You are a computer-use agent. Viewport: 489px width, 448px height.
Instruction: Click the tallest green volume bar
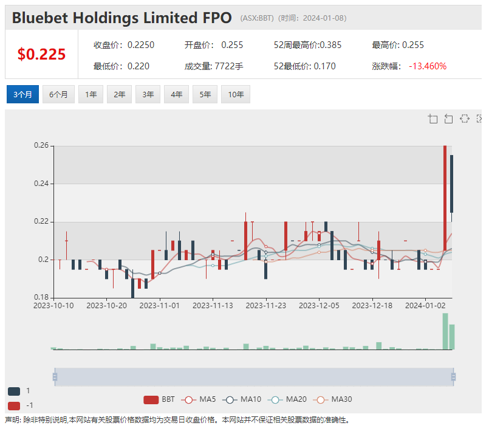click(445, 331)
